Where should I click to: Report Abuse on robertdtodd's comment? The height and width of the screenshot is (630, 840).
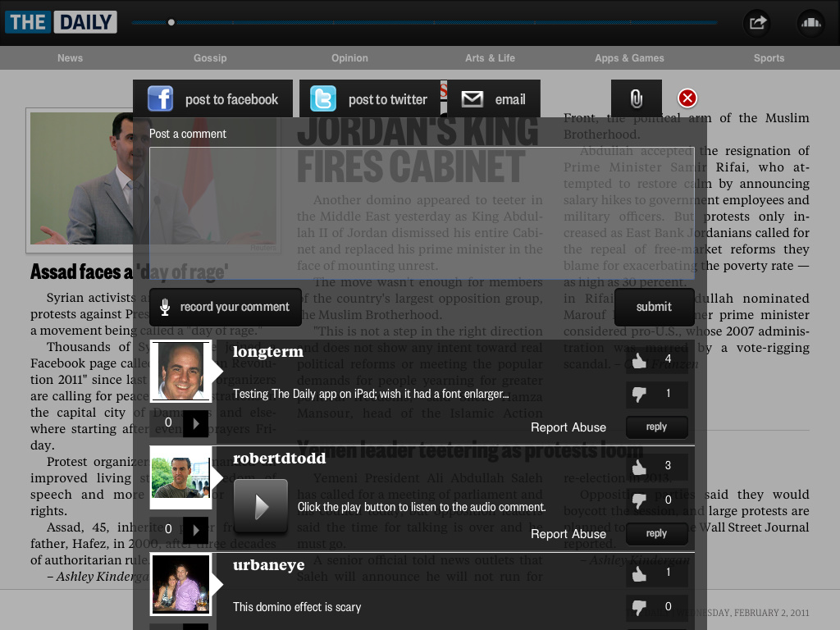(568, 534)
